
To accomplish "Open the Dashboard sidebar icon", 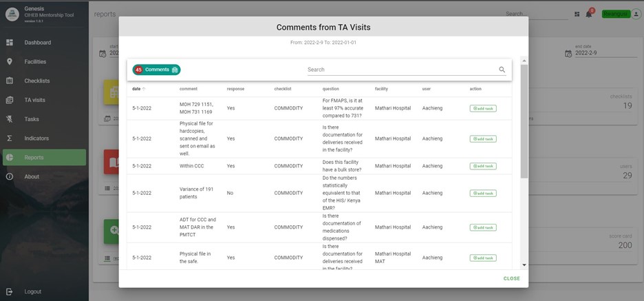I will coord(10,43).
